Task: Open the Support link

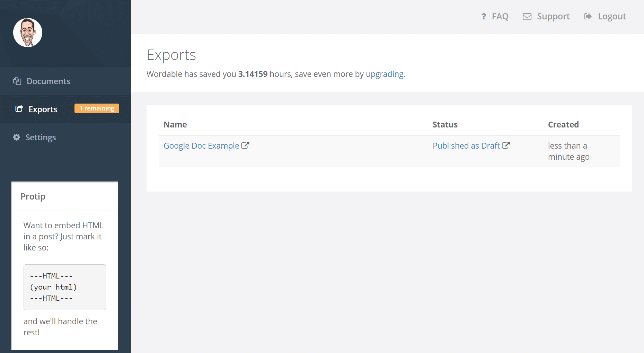Action: [553, 16]
